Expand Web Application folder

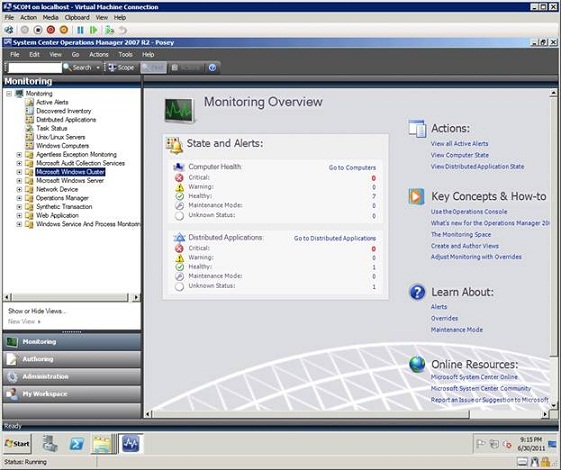pyautogui.click(x=19, y=215)
